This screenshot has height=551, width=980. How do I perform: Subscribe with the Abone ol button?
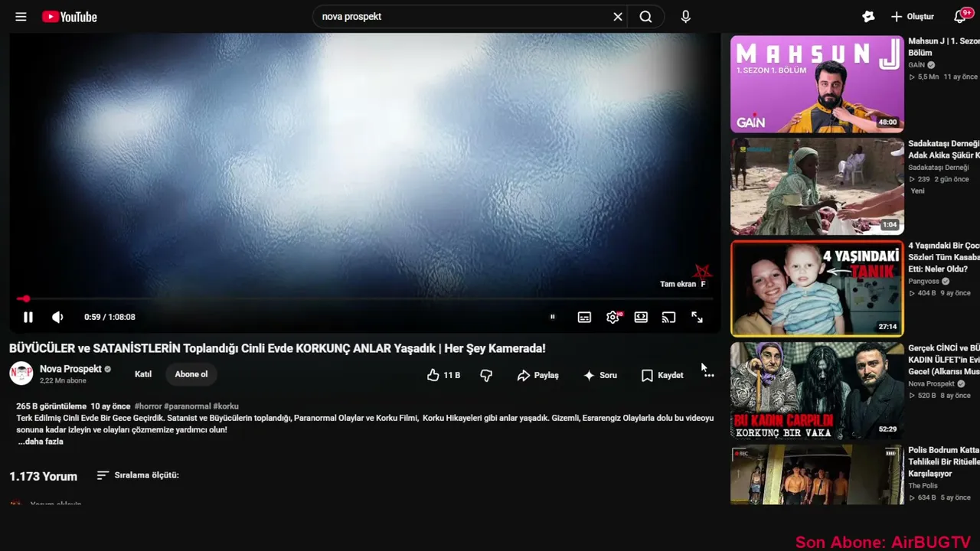pos(191,374)
